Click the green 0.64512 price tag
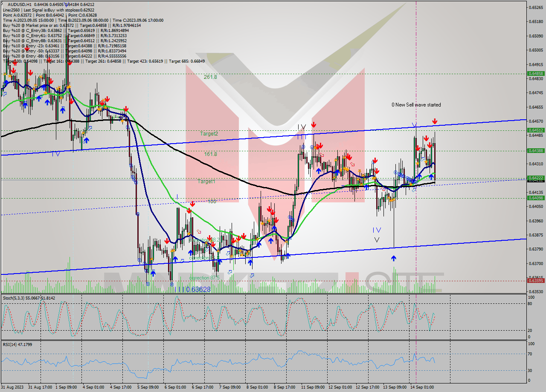546x392 pixels. point(535,130)
